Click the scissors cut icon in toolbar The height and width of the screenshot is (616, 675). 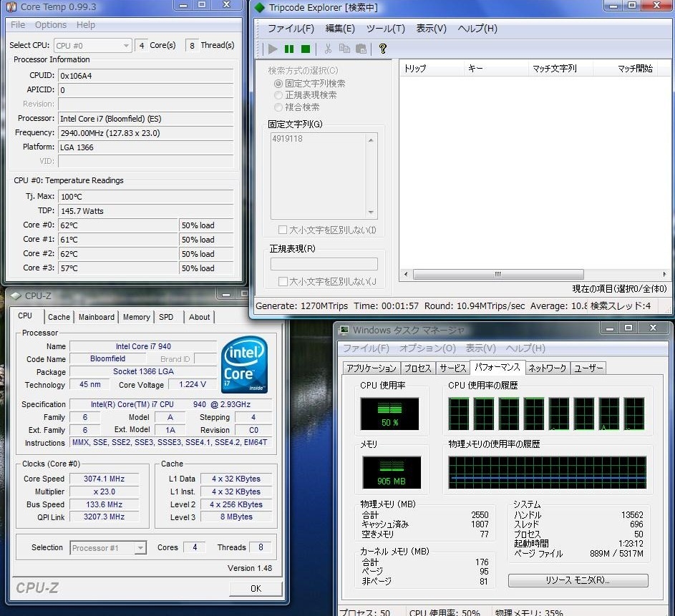point(328,49)
